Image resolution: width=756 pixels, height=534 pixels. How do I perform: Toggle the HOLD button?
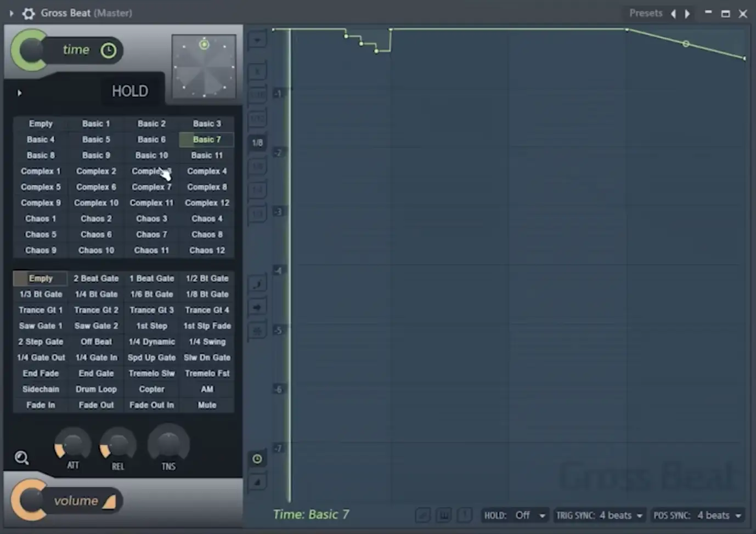(x=130, y=91)
